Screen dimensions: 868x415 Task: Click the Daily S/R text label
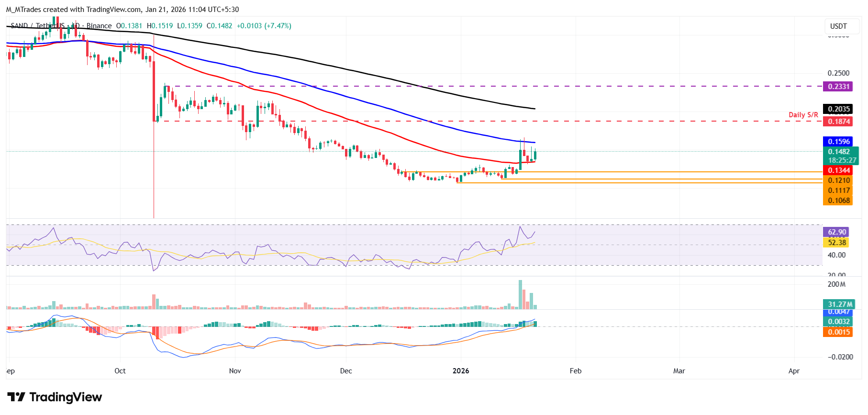coord(803,115)
